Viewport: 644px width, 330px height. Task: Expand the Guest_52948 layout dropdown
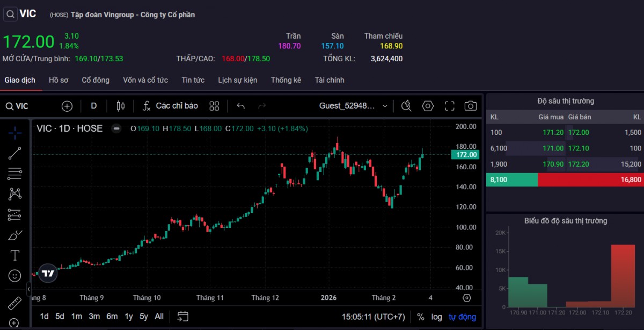[385, 106]
